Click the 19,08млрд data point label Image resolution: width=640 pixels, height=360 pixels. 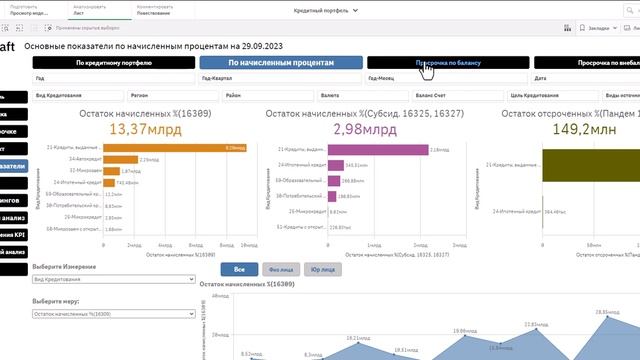coord(465,331)
